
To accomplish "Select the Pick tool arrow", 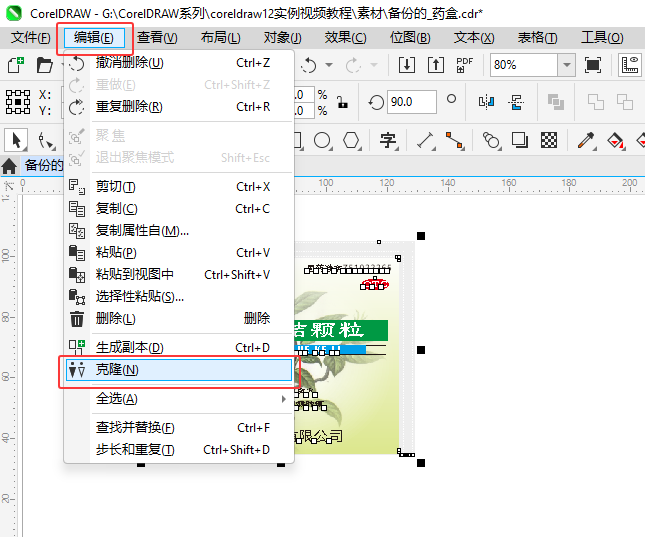I will point(16,140).
